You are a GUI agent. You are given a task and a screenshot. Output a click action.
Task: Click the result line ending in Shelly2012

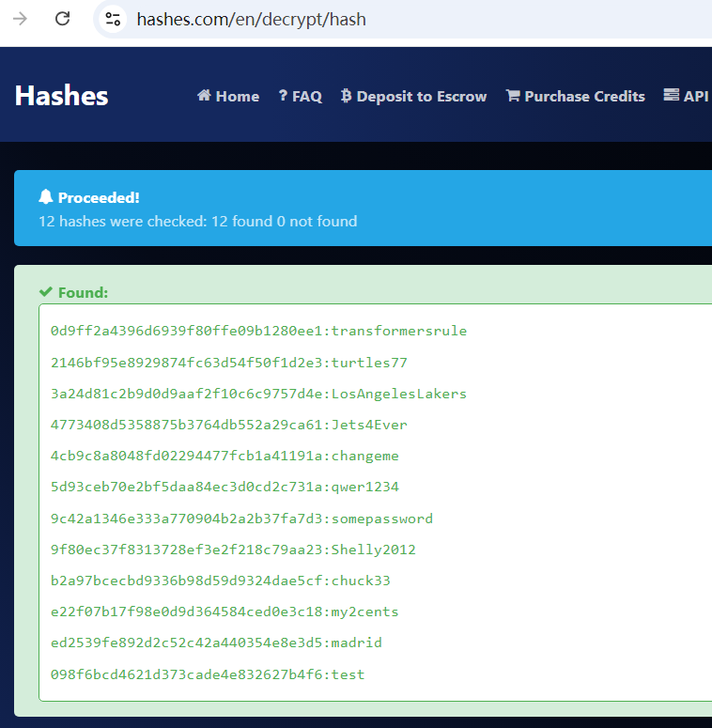click(x=233, y=550)
